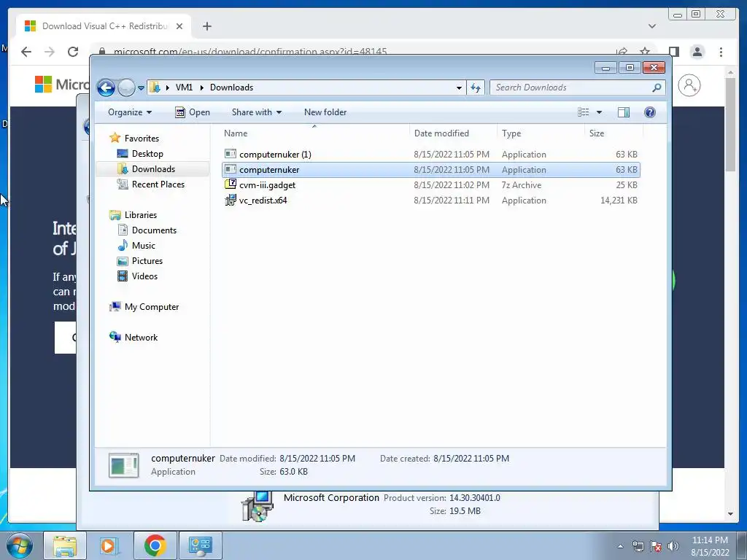Open the Share with menu
The width and height of the screenshot is (747, 560).
tap(256, 112)
